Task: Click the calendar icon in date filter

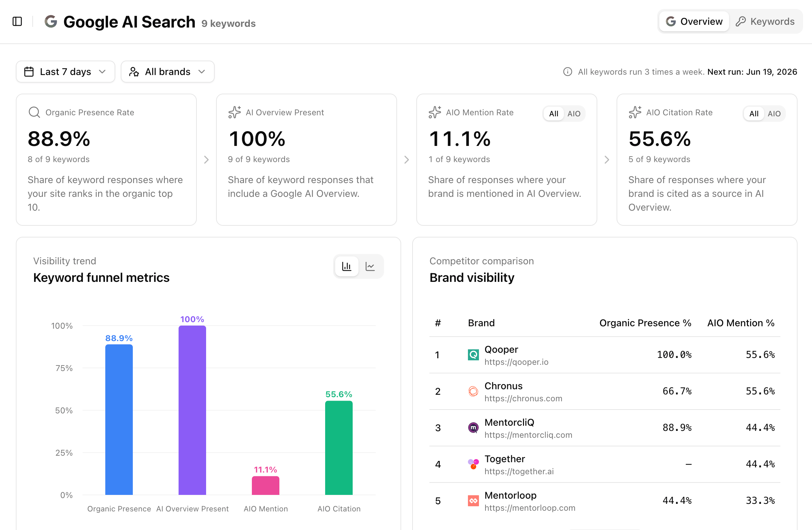Action: 29,72
